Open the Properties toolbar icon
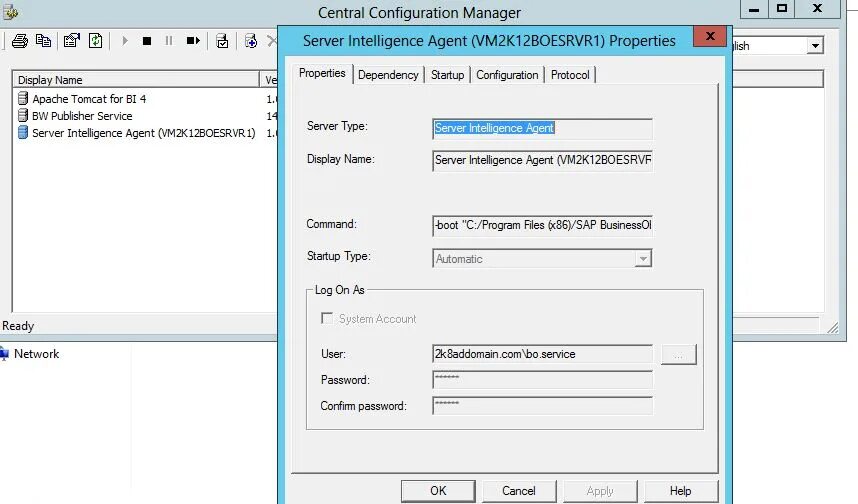 (x=72, y=41)
